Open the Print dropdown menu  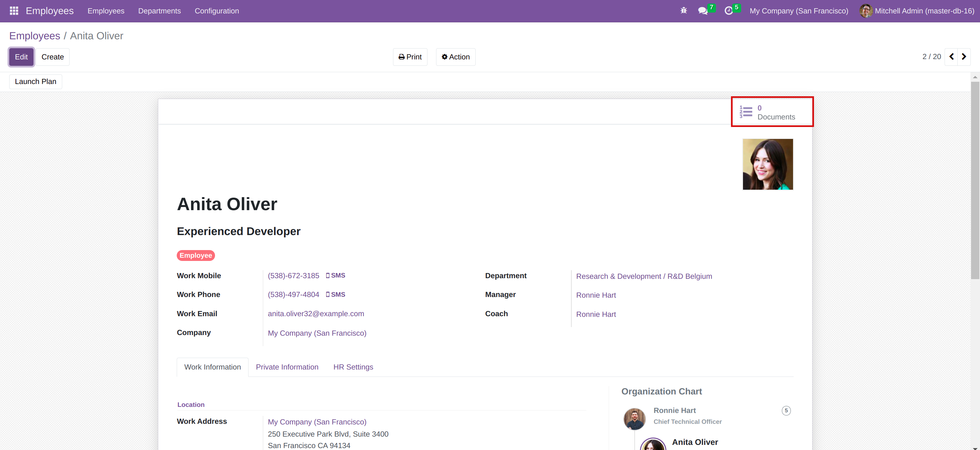[x=410, y=57]
